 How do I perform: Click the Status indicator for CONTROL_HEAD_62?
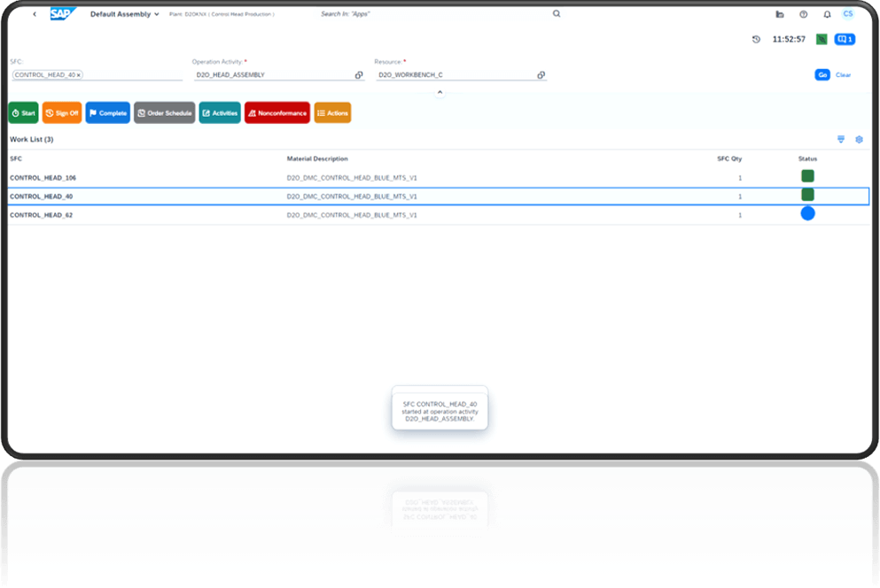(807, 213)
